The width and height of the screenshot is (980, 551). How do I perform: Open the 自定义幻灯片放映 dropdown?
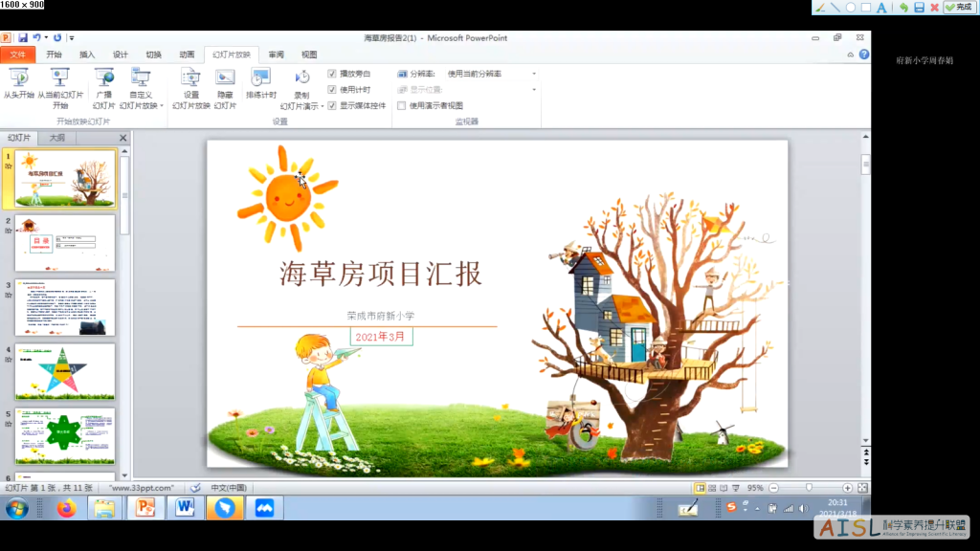143,86
